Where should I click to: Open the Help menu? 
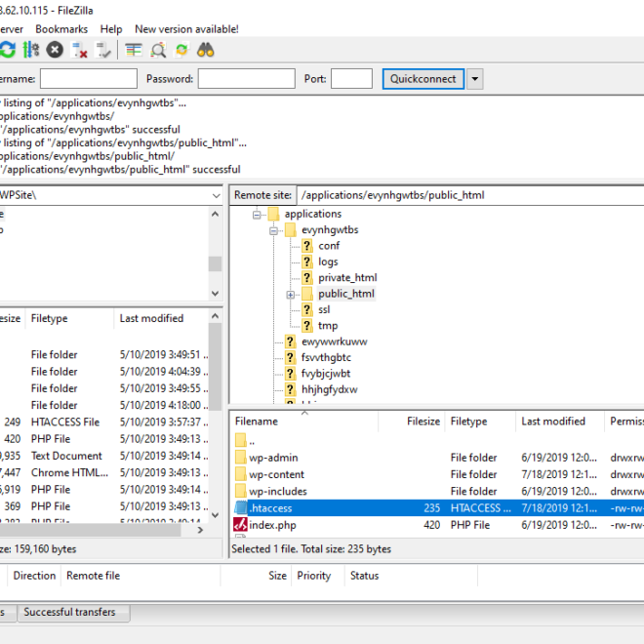111,29
